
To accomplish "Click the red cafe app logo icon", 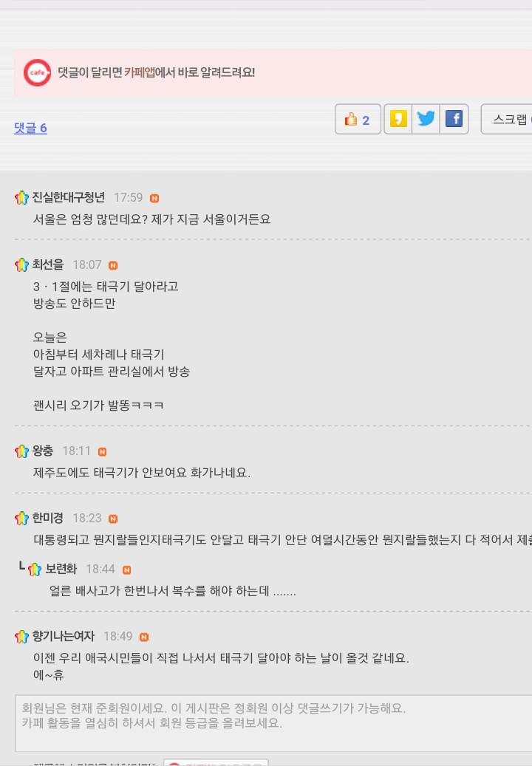I will (37, 73).
